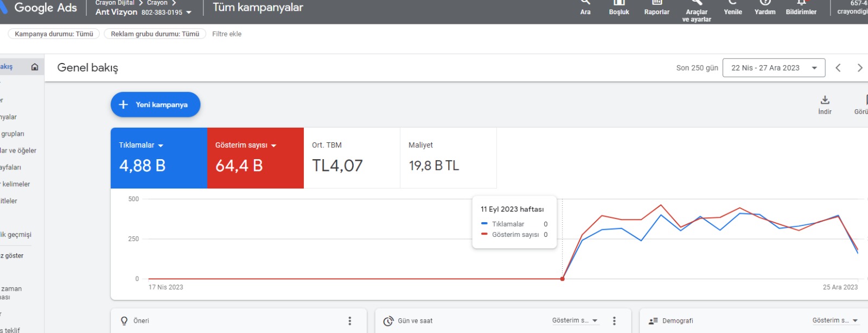Click the Demografi card icon
868x333 pixels.
(x=653, y=321)
